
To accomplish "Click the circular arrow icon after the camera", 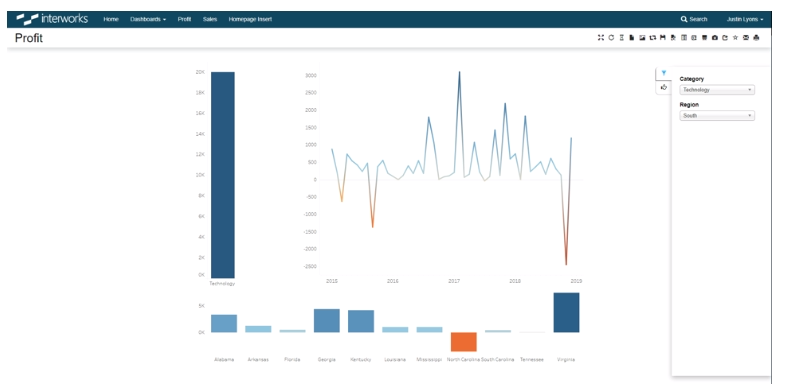I will tap(725, 38).
